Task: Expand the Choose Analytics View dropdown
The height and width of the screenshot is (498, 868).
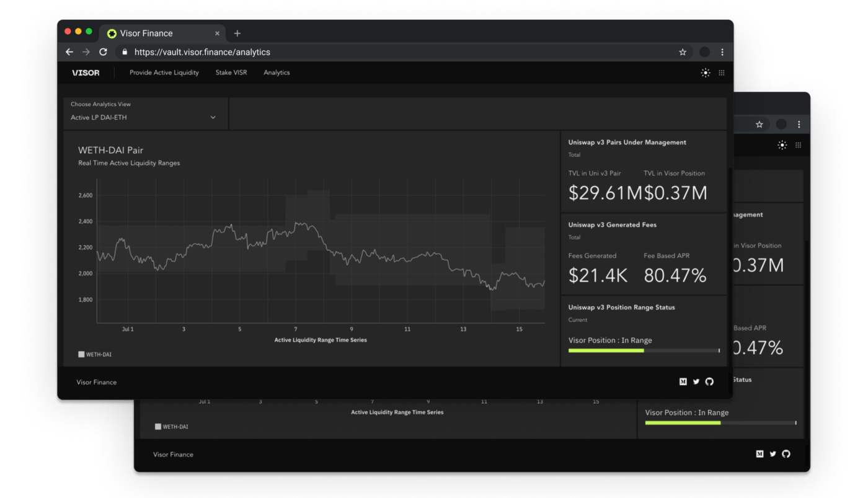Action: 146,113
